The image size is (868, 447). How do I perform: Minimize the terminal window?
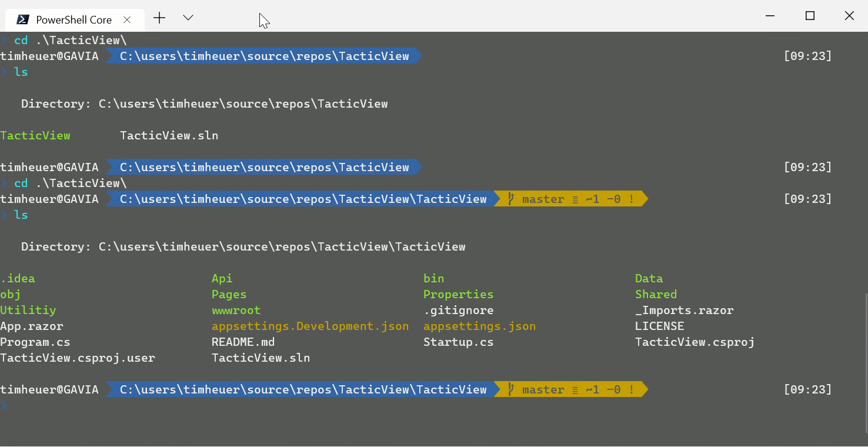770,16
